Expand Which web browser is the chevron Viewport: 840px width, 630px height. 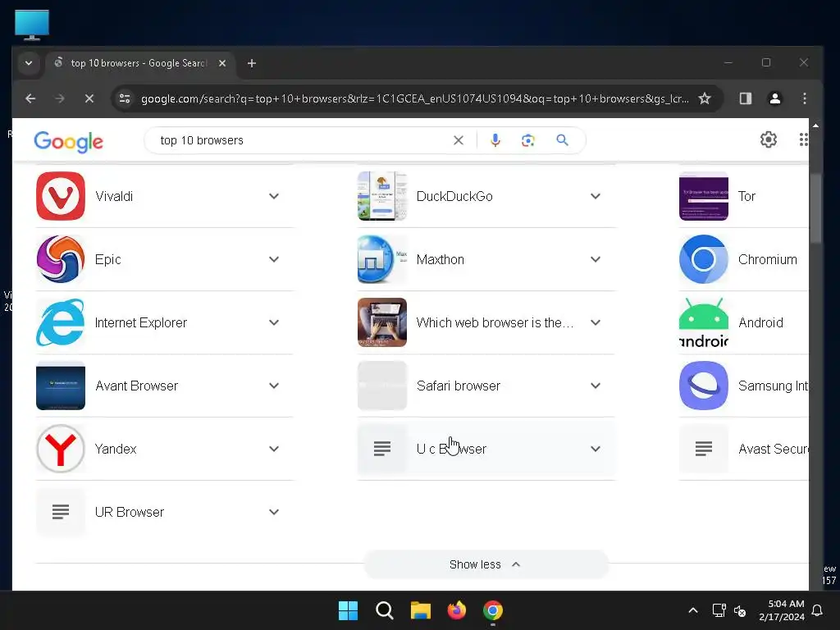596,322
